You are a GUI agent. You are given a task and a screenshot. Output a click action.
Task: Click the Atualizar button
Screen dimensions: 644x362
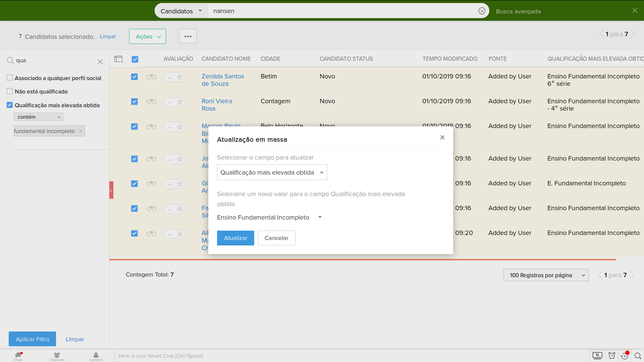coord(235,238)
